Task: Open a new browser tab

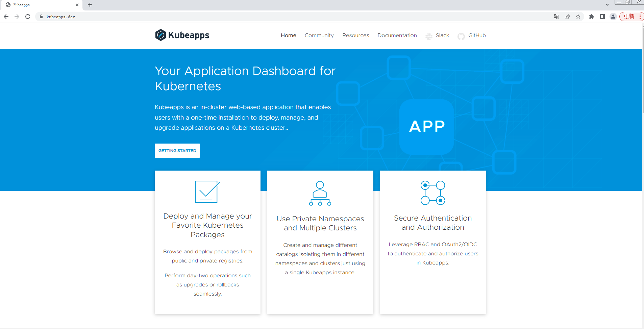Action: point(90,5)
